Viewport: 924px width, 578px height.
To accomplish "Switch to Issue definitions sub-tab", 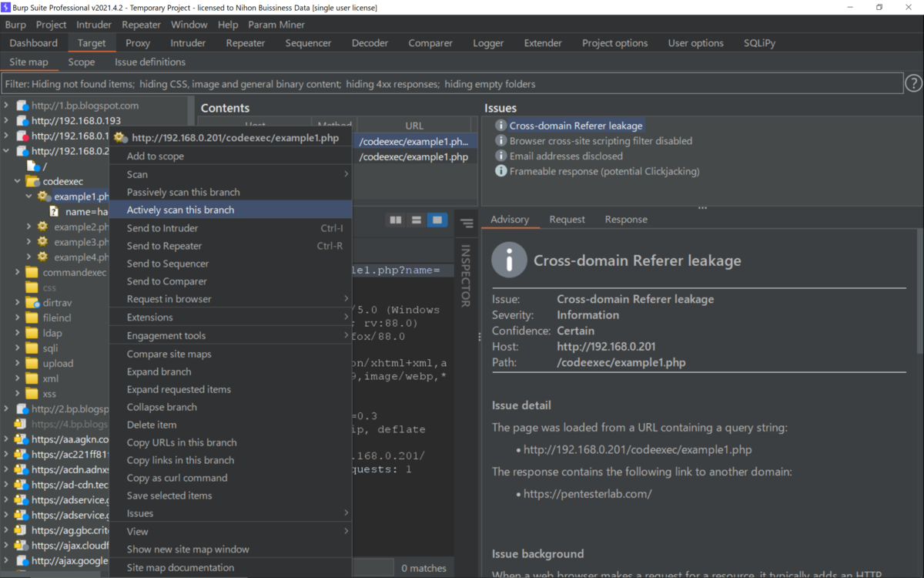I will click(150, 62).
